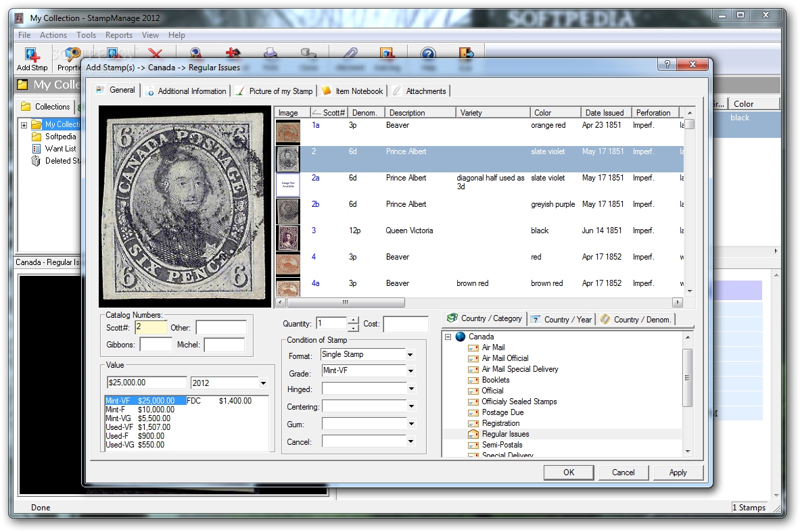
Task: Open the View menu
Action: coord(150,35)
